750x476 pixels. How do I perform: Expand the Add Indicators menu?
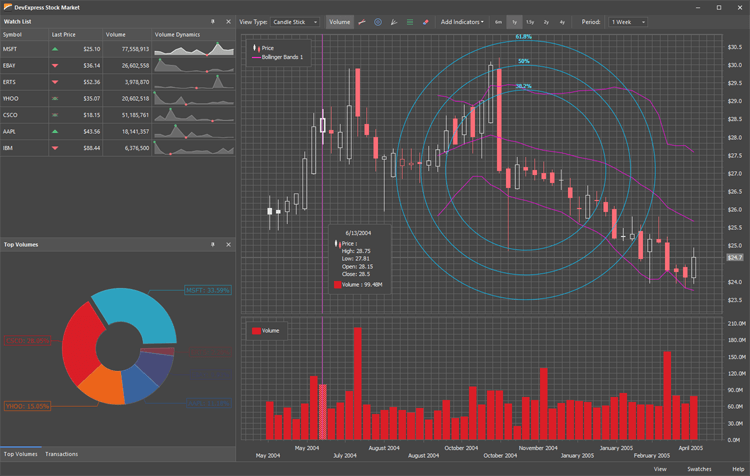[x=462, y=21]
